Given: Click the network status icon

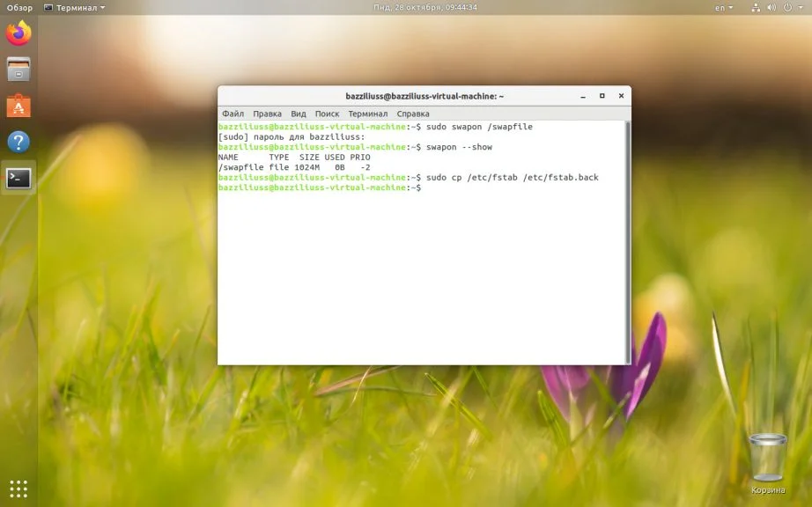Looking at the screenshot, I should tap(756, 7).
